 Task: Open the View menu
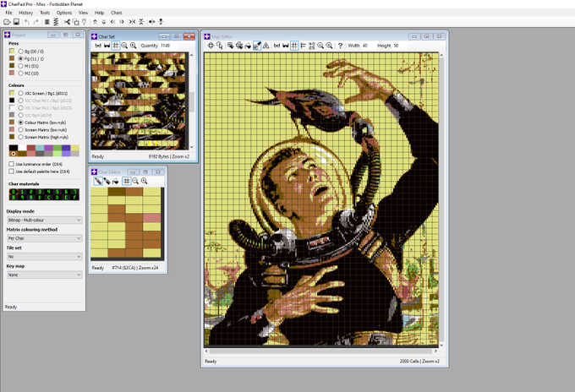point(83,13)
